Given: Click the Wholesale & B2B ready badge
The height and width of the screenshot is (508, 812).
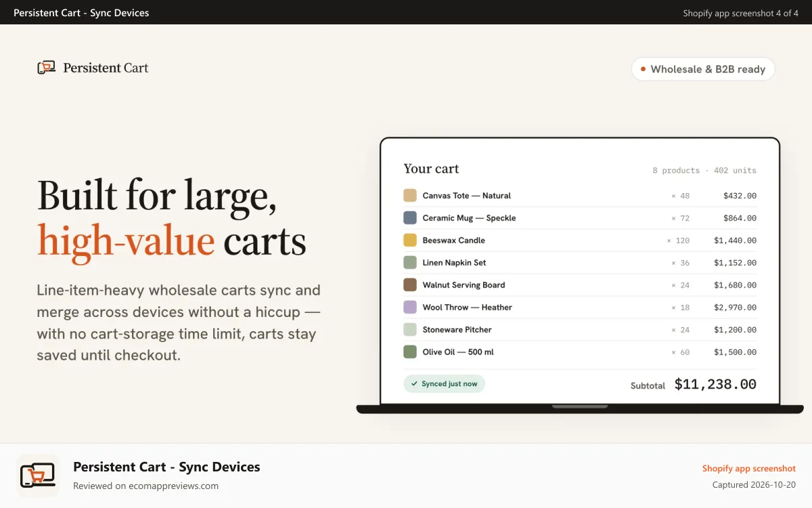Looking at the screenshot, I should [x=703, y=69].
